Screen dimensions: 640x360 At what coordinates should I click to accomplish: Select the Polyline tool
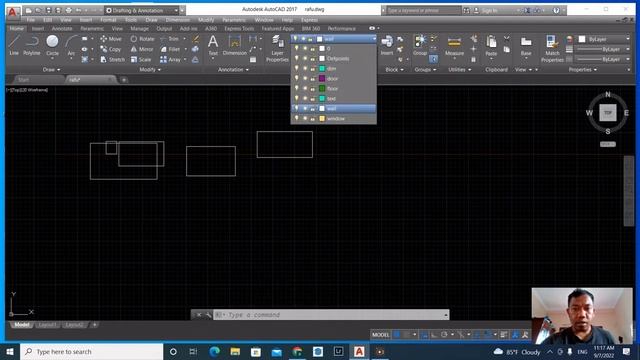(x=31, y=45)
